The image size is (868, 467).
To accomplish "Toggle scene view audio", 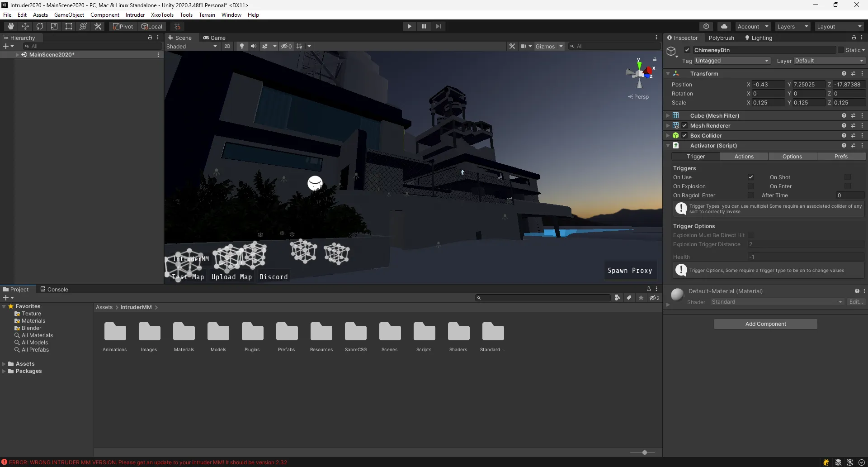I will [x=254, y=46].
